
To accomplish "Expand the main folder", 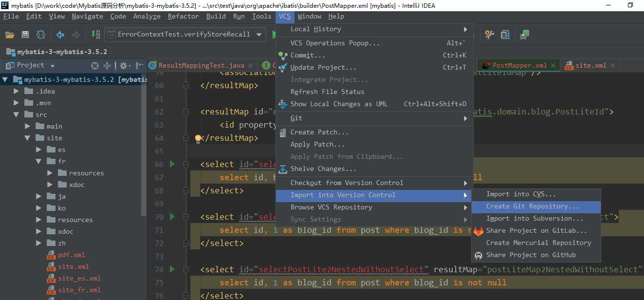I will coord(28,126).
